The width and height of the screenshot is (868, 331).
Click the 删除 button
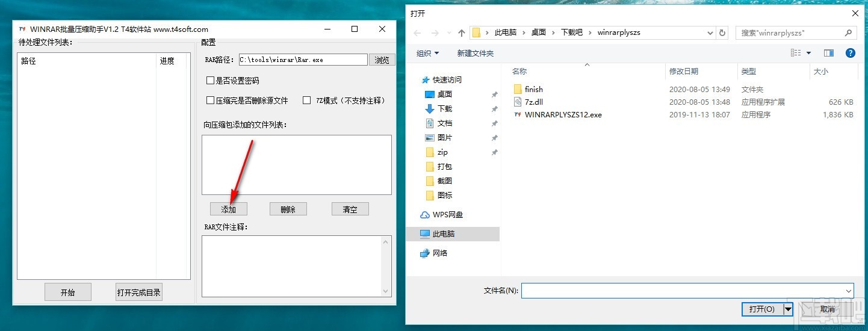[288, 209]
